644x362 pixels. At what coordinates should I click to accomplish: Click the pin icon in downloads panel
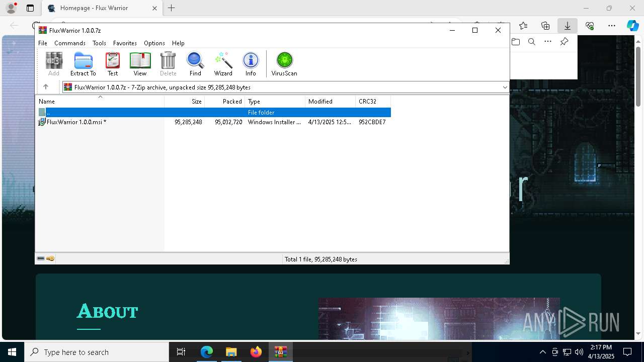click(x=564, y=42)
